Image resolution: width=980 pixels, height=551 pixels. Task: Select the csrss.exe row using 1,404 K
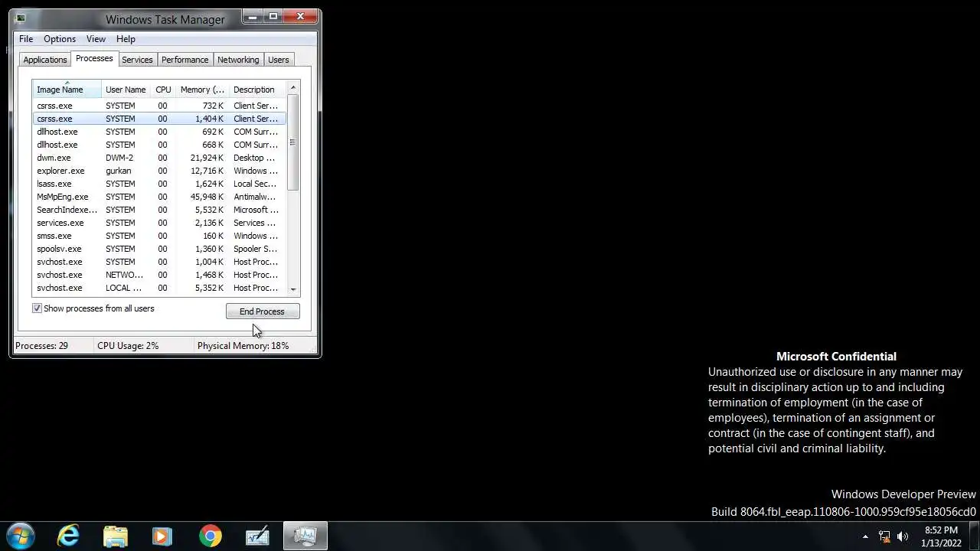[x=159, y=119]
